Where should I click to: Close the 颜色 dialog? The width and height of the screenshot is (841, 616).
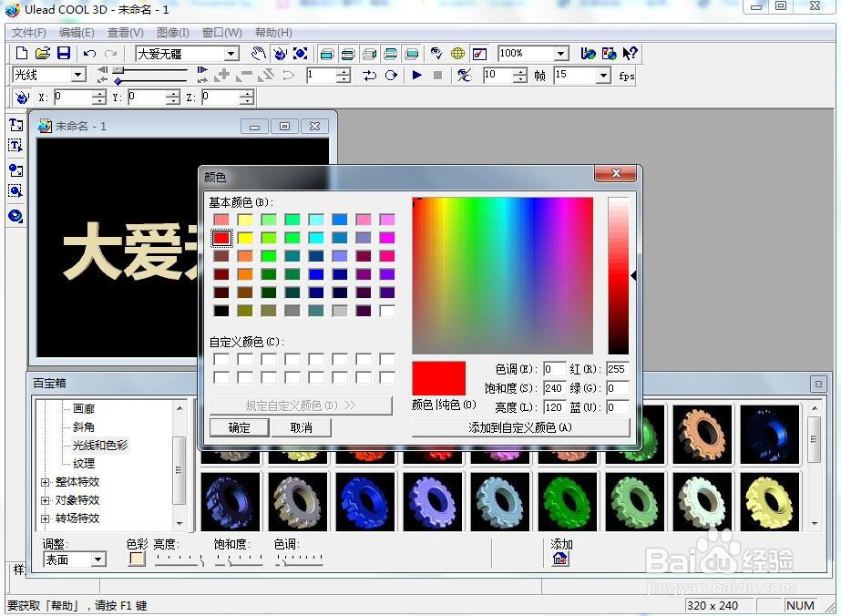click(x=616, y=173)
